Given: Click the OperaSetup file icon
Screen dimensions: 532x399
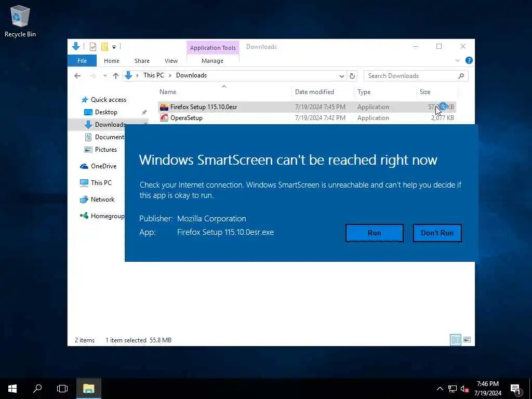Looking at the screenshot, I should coord(164,118).
